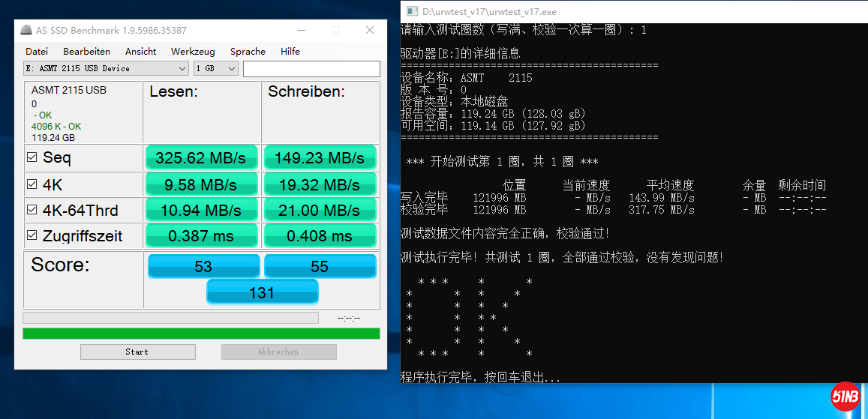Viewport: 868px width, 419px height.
Task: Open the Datei menu
Action: (37, 52)
